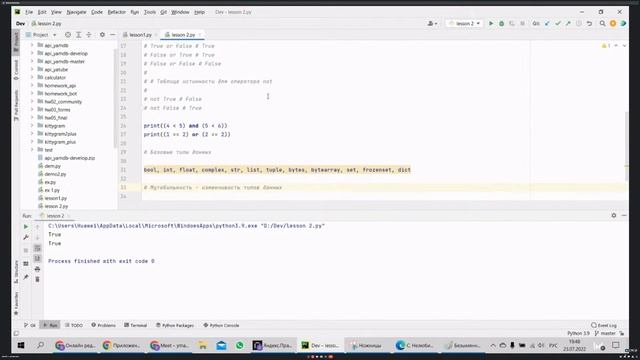Run lesson 2 with the green play button
This screenshot has height=360, width=640.
pos(491,24)
